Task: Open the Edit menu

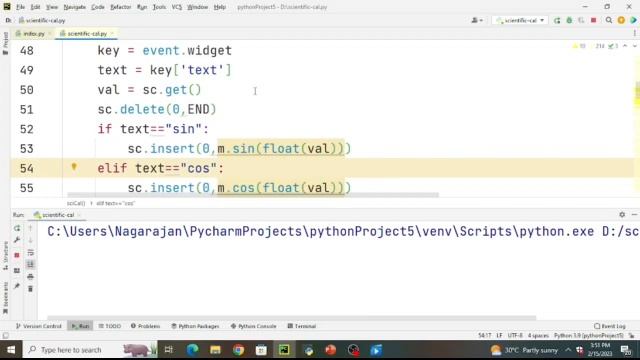Action: click(x=36, y=7)
